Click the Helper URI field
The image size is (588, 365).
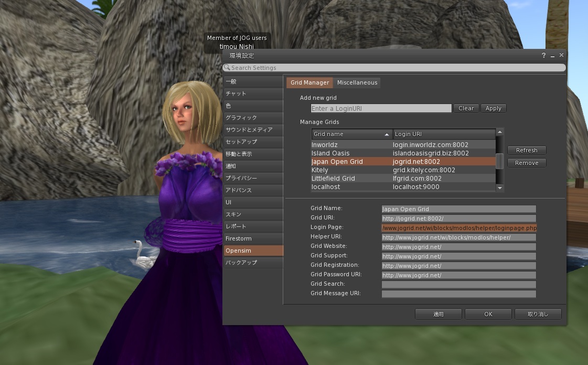458,237
